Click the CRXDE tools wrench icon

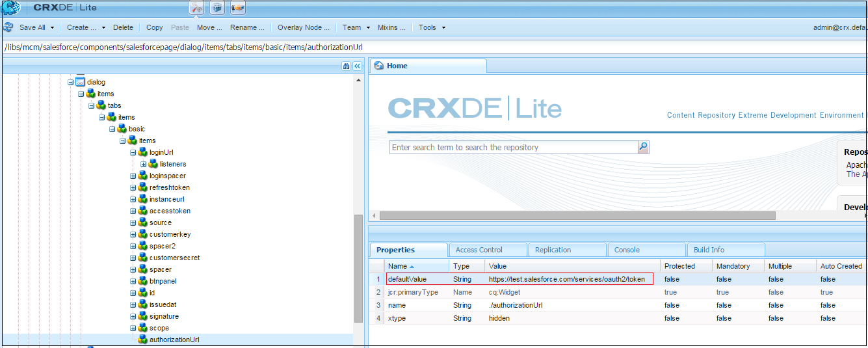[x=197, y=7]
